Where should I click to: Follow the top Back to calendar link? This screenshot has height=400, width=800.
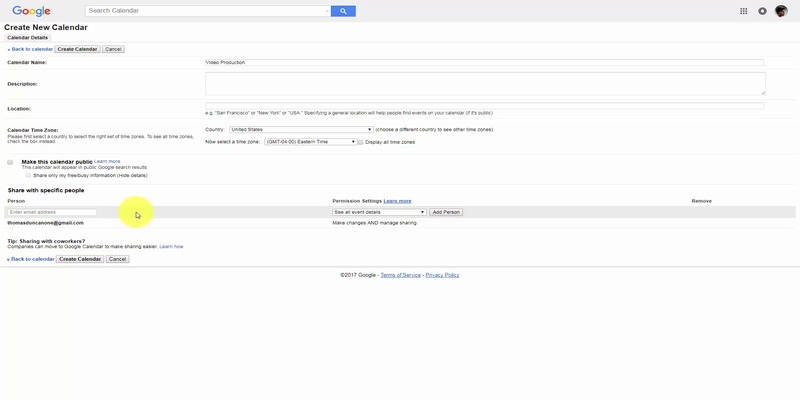point(31,49)
